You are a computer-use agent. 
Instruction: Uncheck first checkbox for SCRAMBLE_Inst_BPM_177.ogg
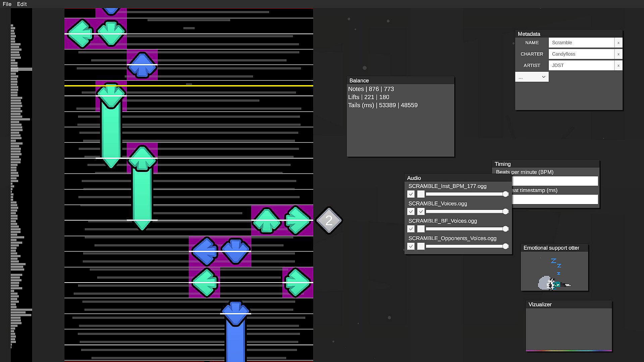pos(411,194)
